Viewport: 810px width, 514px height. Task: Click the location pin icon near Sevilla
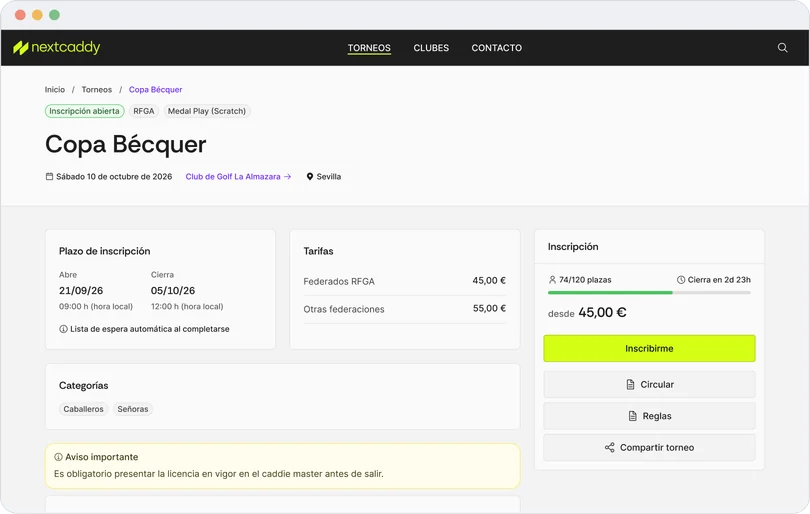(310, 177)
